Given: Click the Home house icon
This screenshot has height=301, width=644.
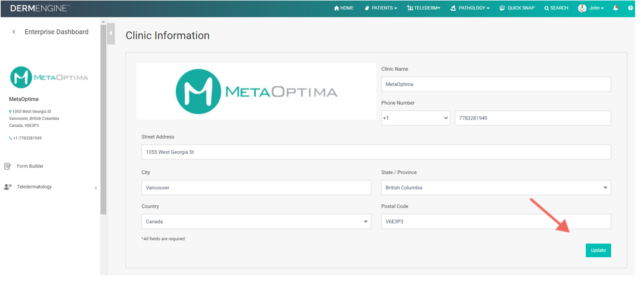Looking at the screenshot, I should 336,8.
